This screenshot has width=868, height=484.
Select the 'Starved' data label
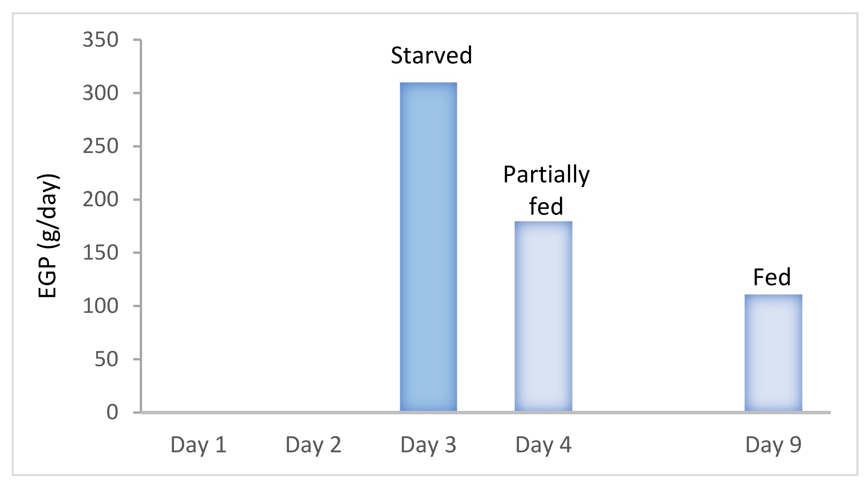(431, 55)
